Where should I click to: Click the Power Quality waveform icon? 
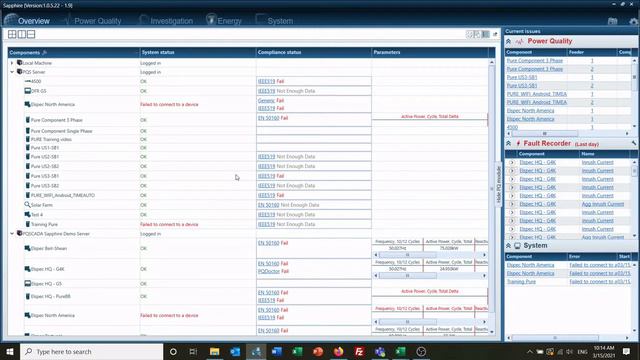519,42
